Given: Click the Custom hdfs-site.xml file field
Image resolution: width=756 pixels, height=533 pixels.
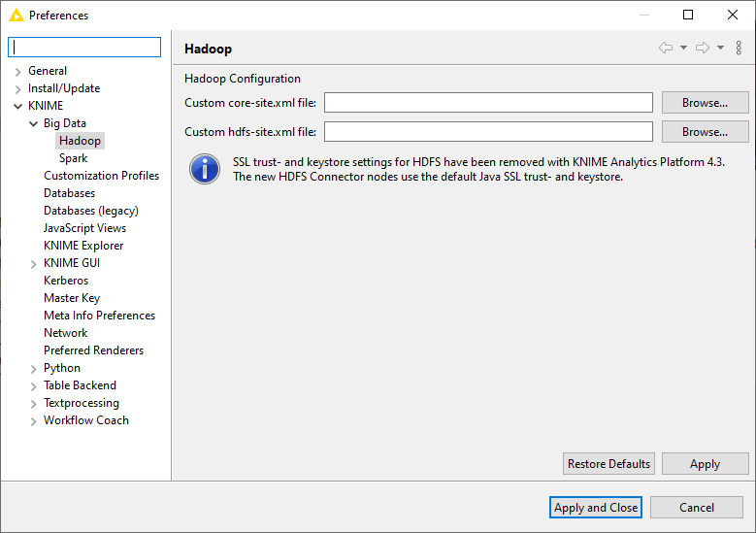Looking at the screenshot, I should (x=488, y=132).
